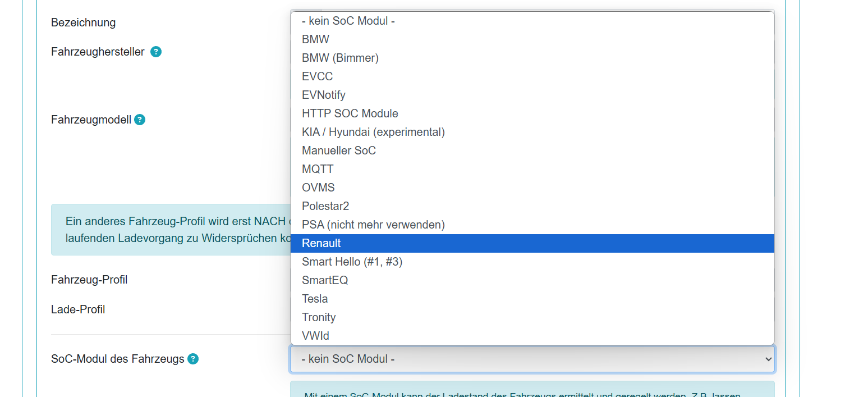Click the 'Ein anderes Fahrzeug-Profil' info text
868x397 pixels.
click(178, 230)
